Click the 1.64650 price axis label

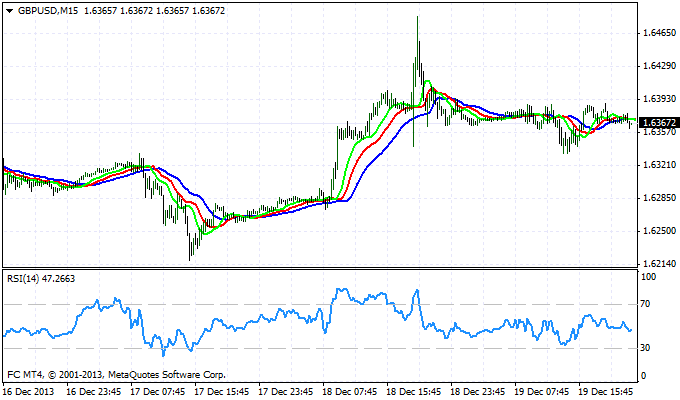[x=660, y=33]
